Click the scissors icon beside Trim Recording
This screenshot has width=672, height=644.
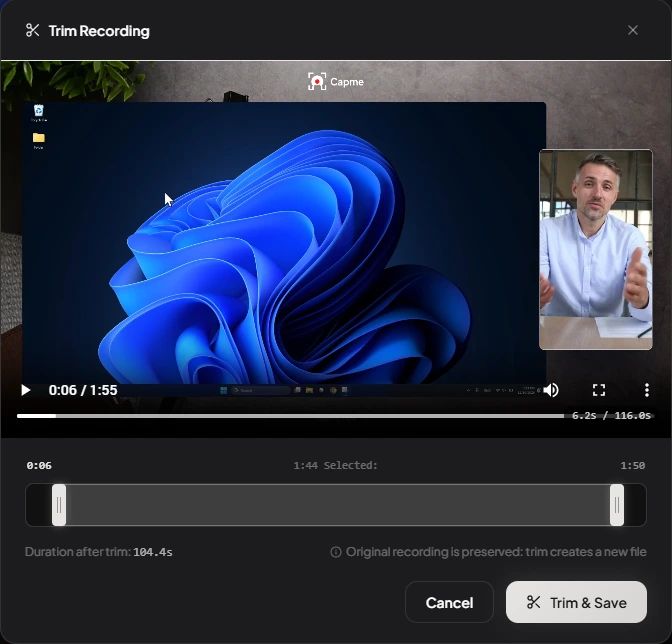[x=33, y=30]
